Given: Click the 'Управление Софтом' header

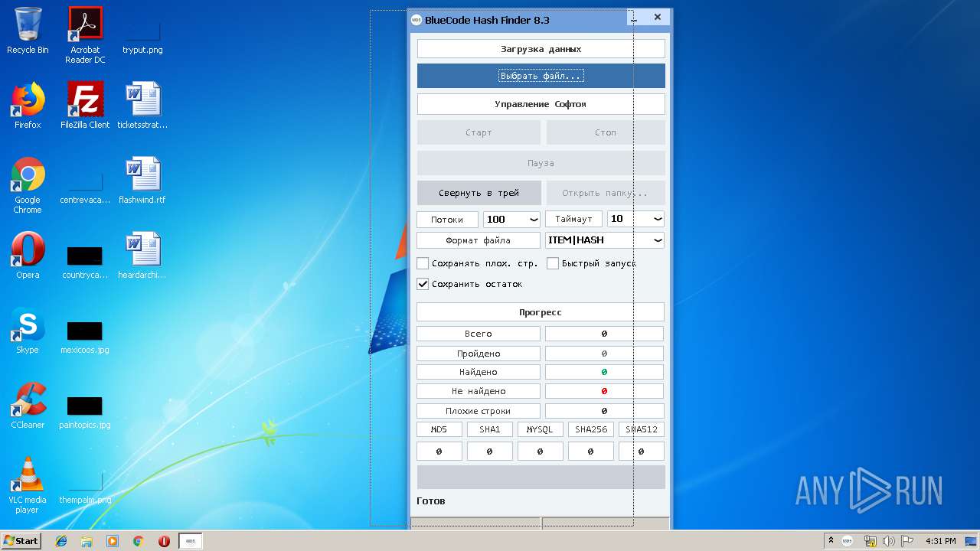Looking at the screenshot, I should click(x=541, y=104).
